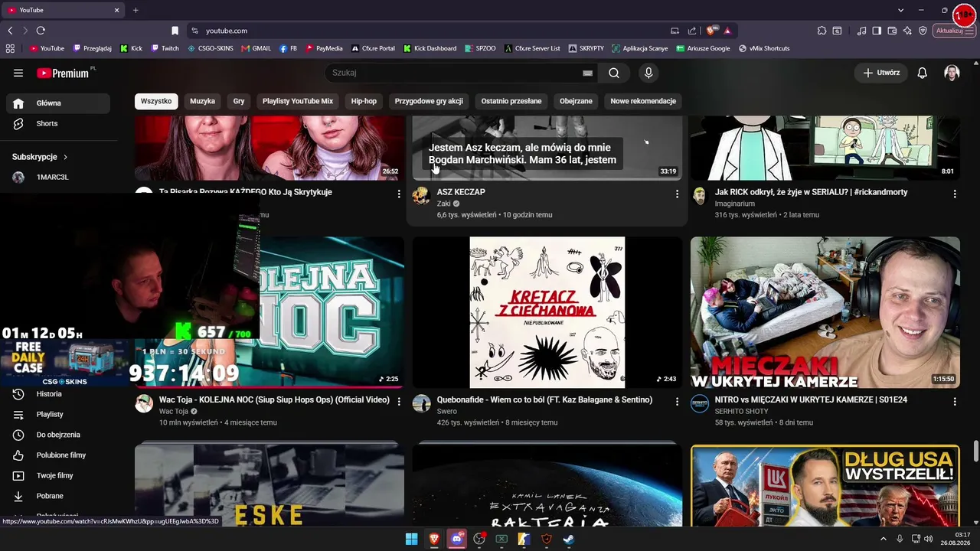Open the GMAIL bookmark
The width and height of the screenshot is (980, 551).
256,48
